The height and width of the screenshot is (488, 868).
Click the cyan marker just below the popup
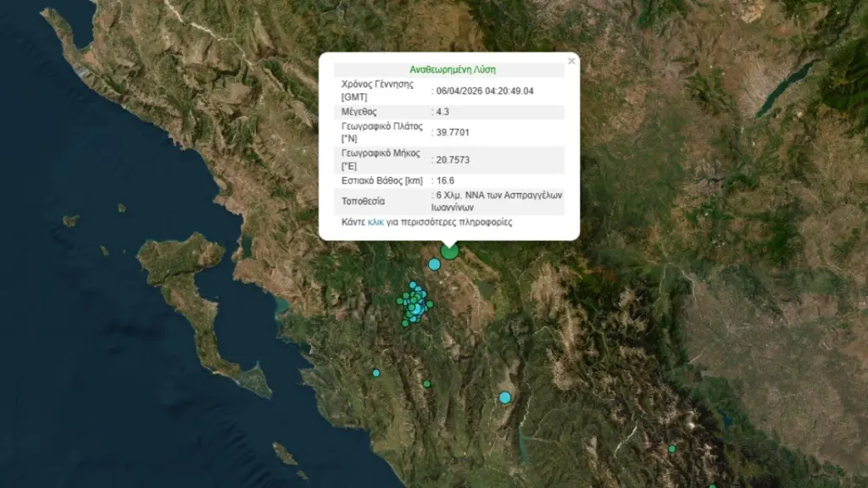point(434,264)
